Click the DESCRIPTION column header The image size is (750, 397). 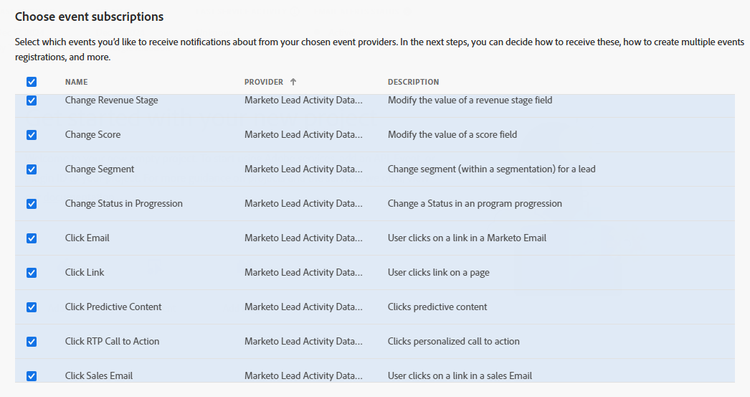413,82
